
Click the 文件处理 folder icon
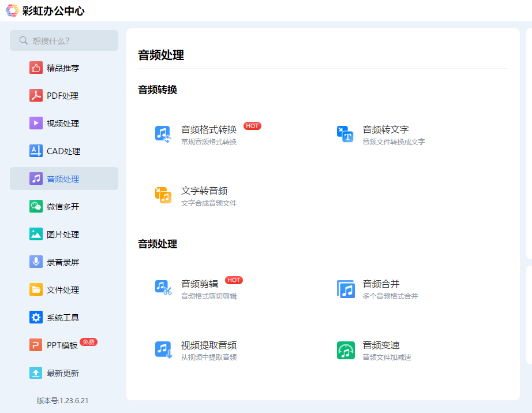[x=36, y=289]
